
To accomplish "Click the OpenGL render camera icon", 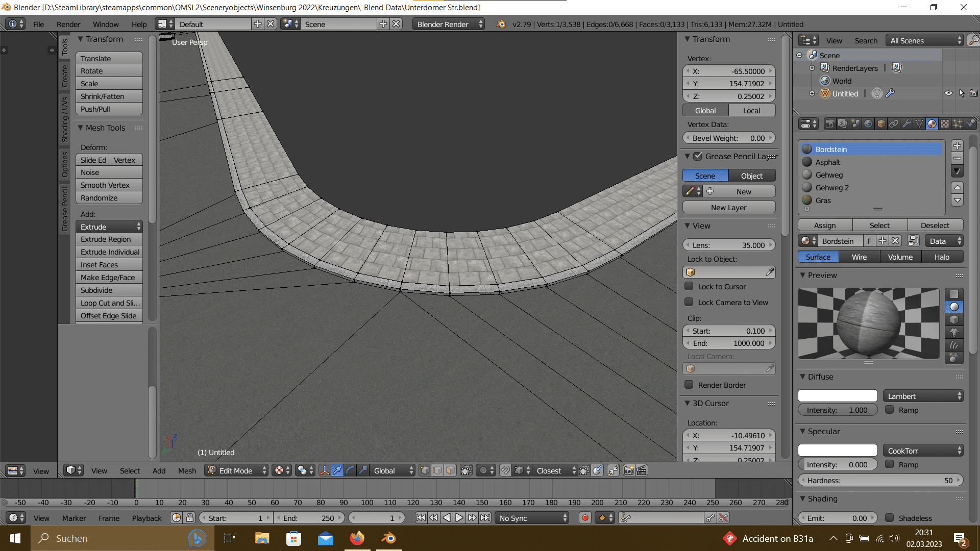I will coord(629,470).
